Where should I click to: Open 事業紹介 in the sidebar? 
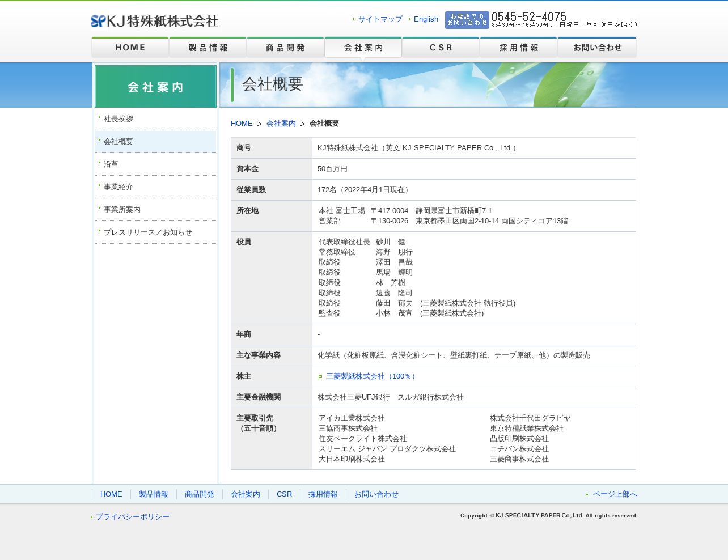[x=155, y=187]
